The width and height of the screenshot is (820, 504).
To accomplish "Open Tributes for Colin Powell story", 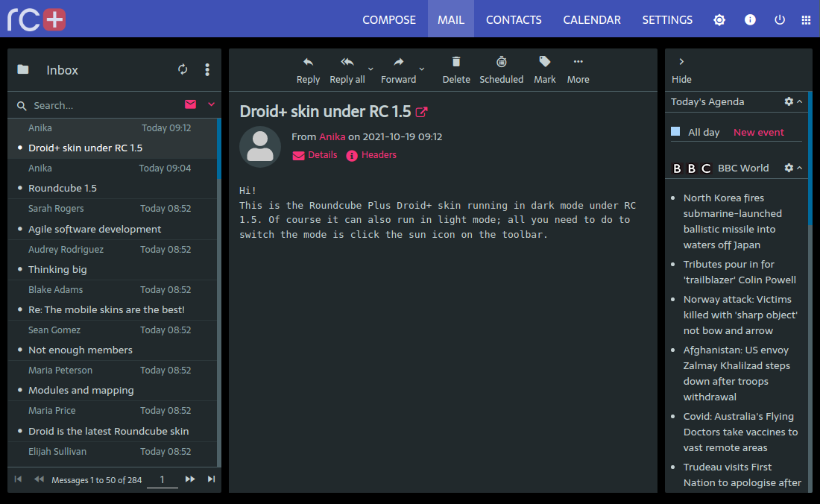I will [739, 272].
